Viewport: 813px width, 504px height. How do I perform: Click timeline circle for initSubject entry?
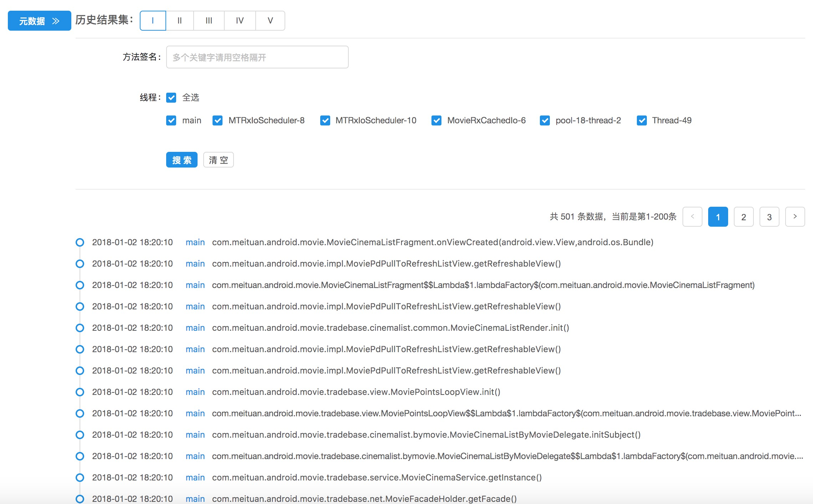tap(80, 435)
